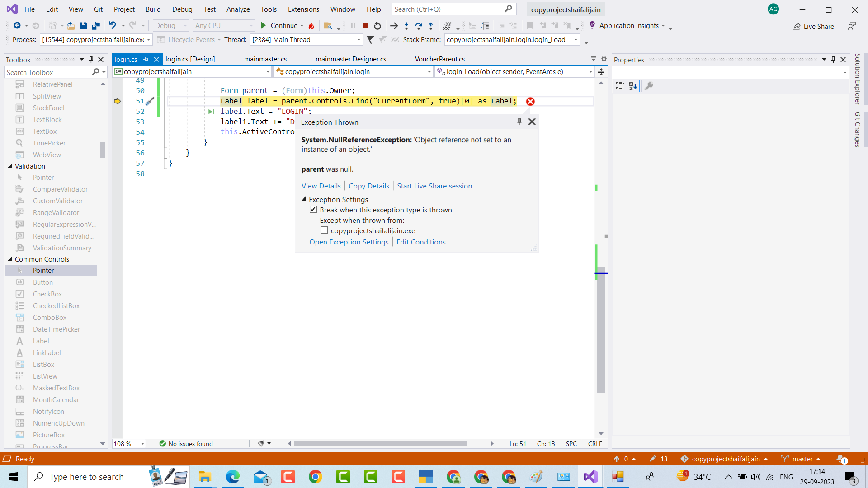Pin the Exception Thrown popup
Screen dimensions: 868x488
pos(519,122)
